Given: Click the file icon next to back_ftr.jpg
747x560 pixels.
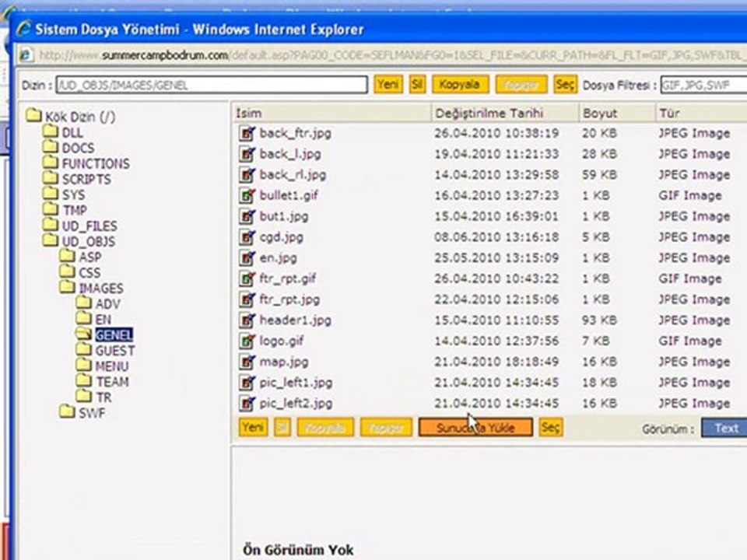Looking at the screenshot, I should pyautogui.click(x=247, y=133).
